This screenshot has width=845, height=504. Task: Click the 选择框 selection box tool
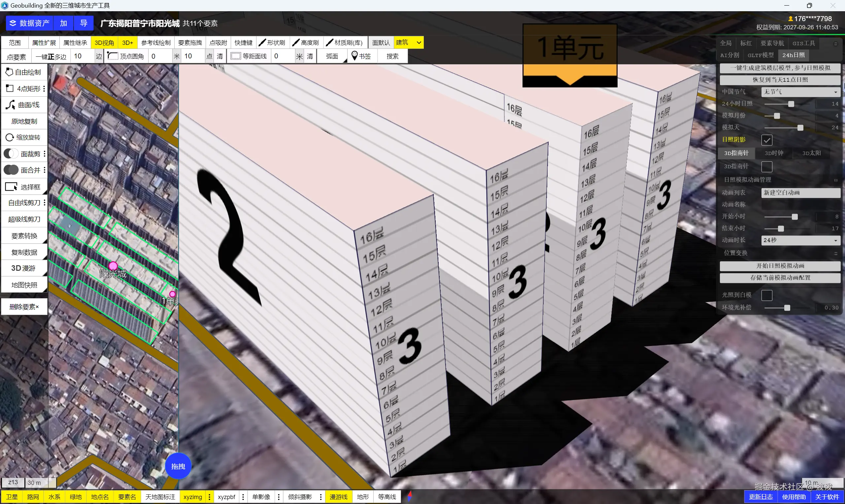click(x=24, y=187)
